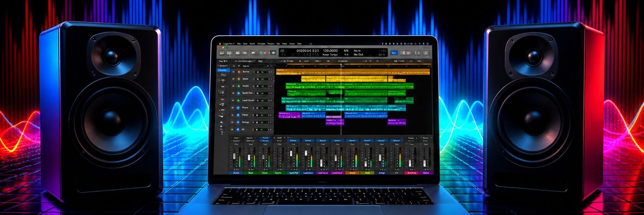Select the purple region on Piano track
The width and height of the screenshot is (644, 215).
[x=289, y=115]
